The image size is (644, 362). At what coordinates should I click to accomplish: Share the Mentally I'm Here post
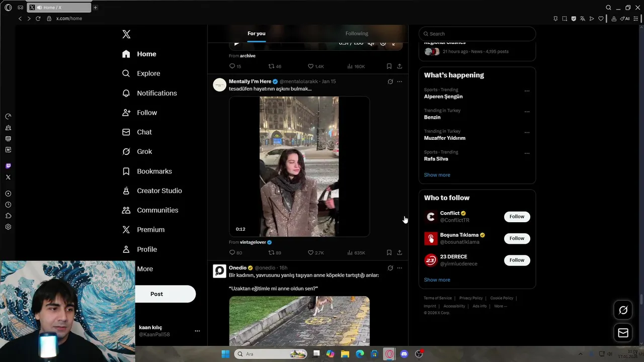[x=399, y=252]
